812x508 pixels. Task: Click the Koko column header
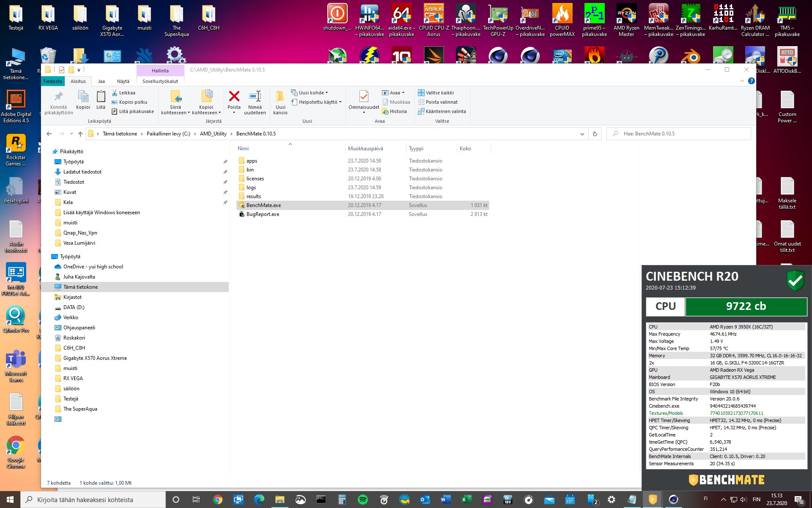tap(473, 149)
